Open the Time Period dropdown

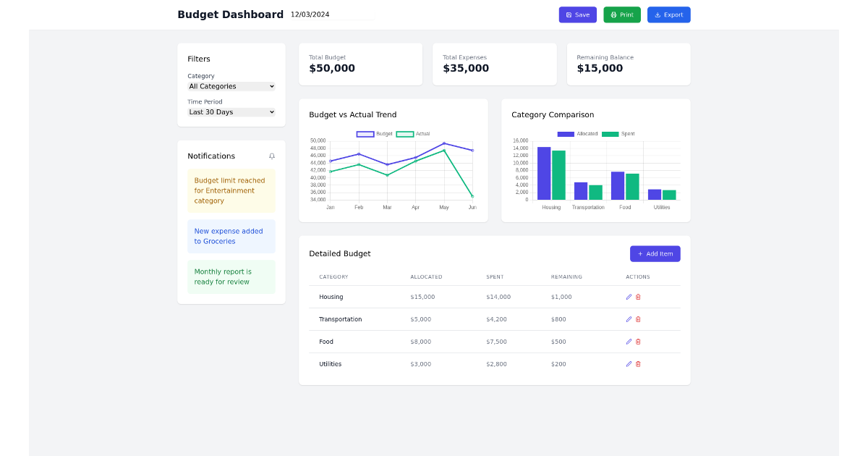coord(231,111)
